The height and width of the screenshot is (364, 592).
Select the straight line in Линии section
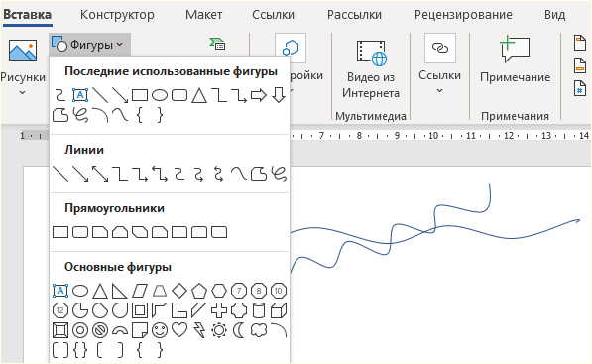tap(60, 174)
